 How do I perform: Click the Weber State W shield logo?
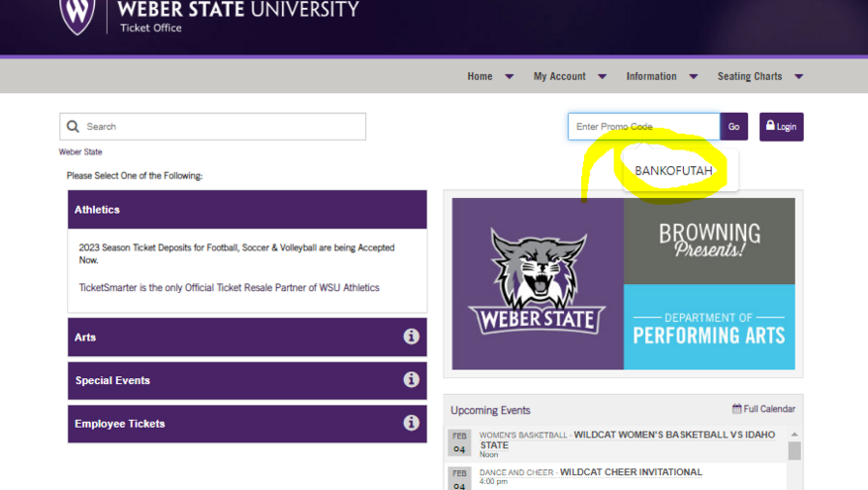pos(77,15)
